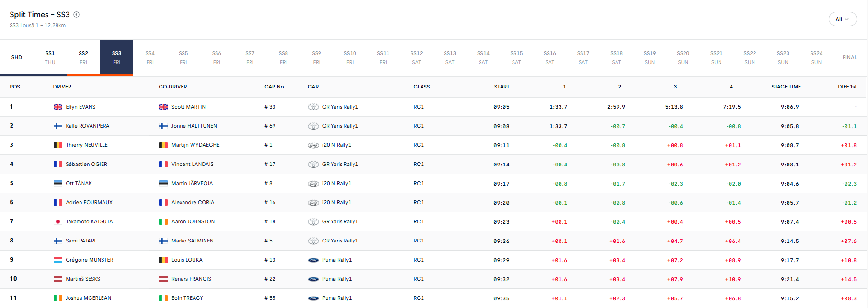Open the SS14 SAT stage tab
This screenshot has width=868, height=308.
coord(483,57)
